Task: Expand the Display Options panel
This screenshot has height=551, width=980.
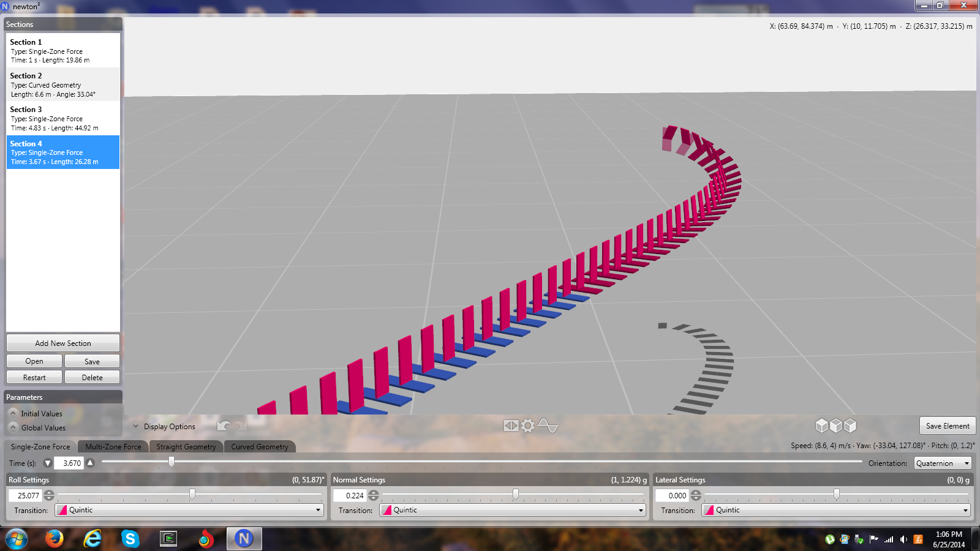Action: pos(136,427)
